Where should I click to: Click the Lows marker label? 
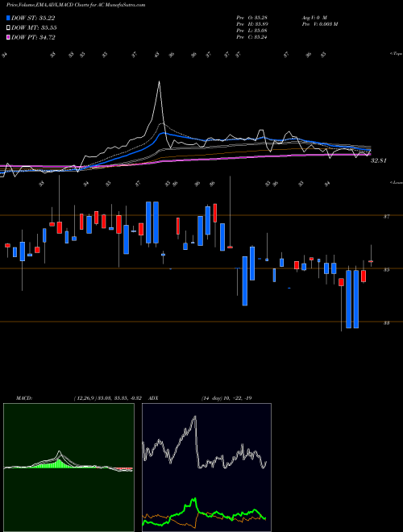396,182
